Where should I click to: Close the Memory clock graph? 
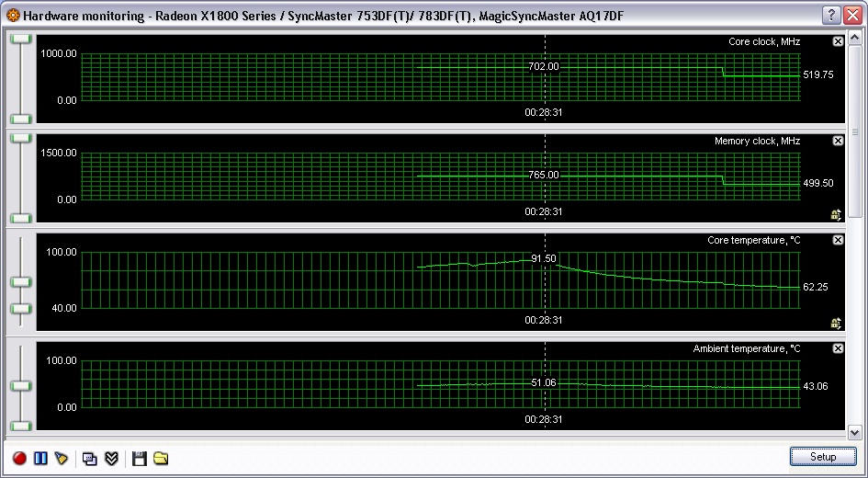(838, 141)
